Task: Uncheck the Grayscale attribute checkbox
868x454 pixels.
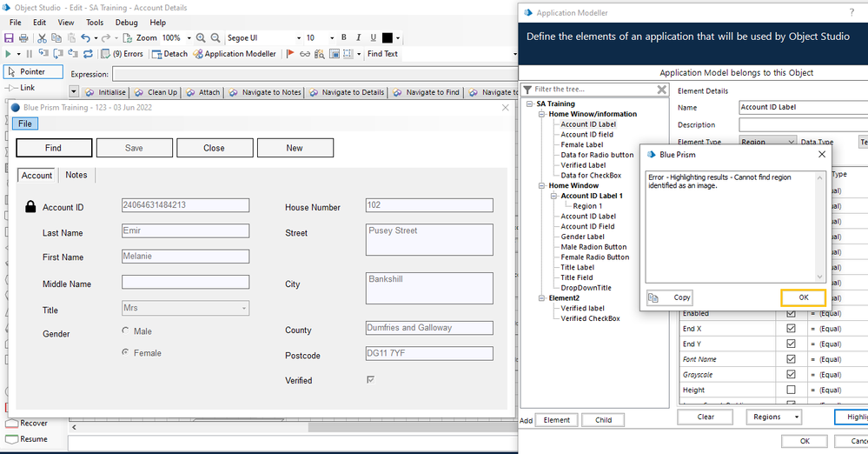Action: (x=791, y=375)
